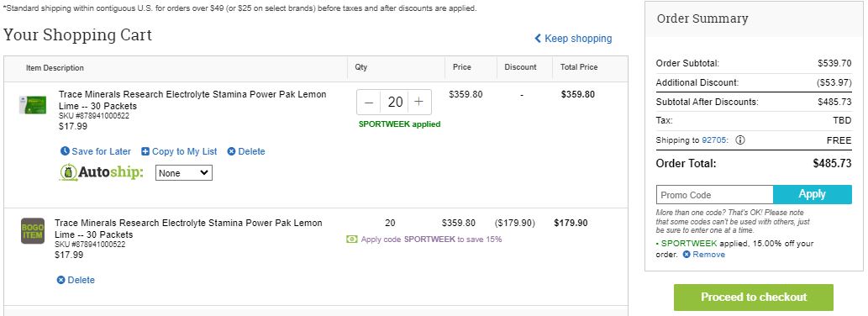Click the Remove icon for SPORTWEEK code
The height and width of the screenshot is (316, 868).
687,255
